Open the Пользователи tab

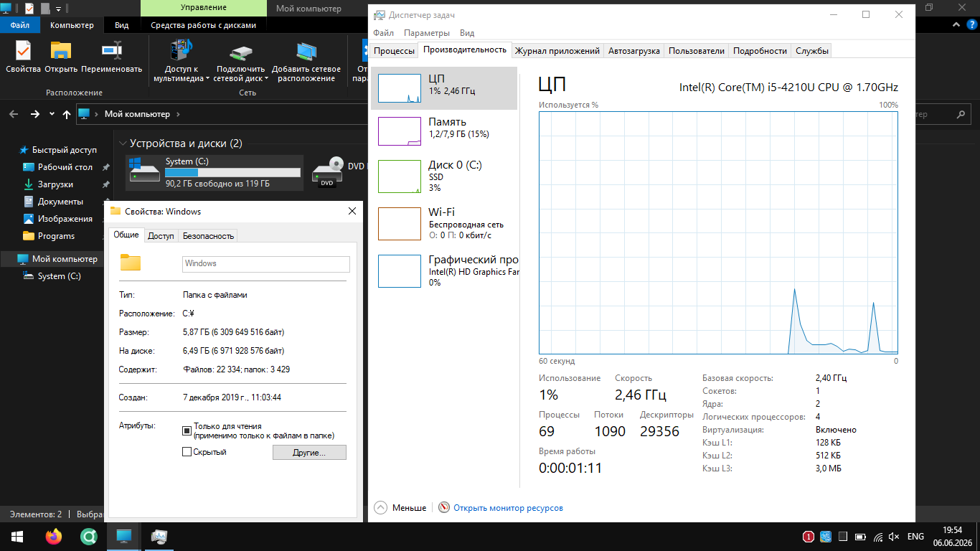(x=696, y=51)
